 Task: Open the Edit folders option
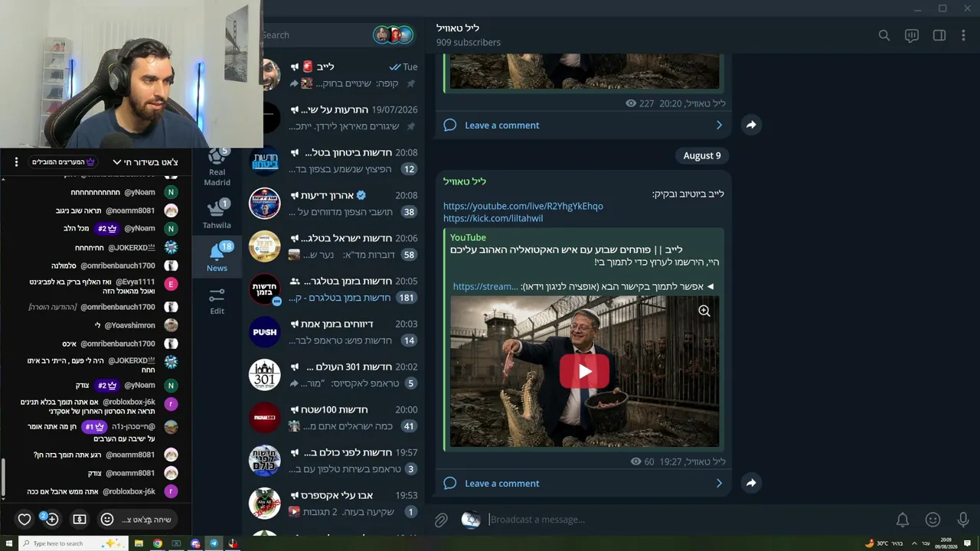click(217, 300)
